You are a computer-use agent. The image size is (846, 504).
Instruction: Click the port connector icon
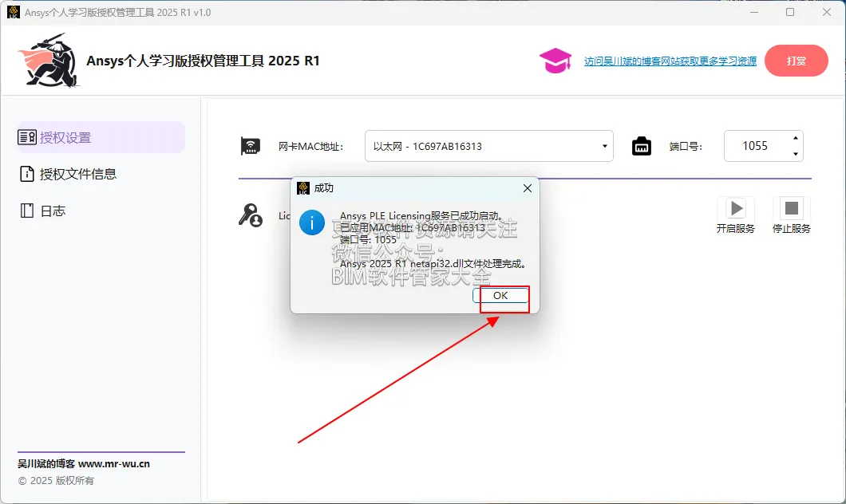tap(642, 146)
